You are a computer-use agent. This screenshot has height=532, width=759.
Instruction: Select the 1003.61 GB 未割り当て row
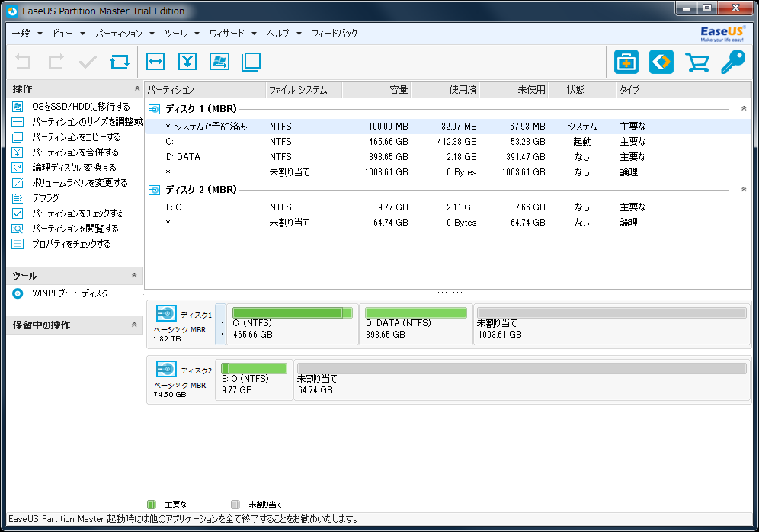point(448,172)
